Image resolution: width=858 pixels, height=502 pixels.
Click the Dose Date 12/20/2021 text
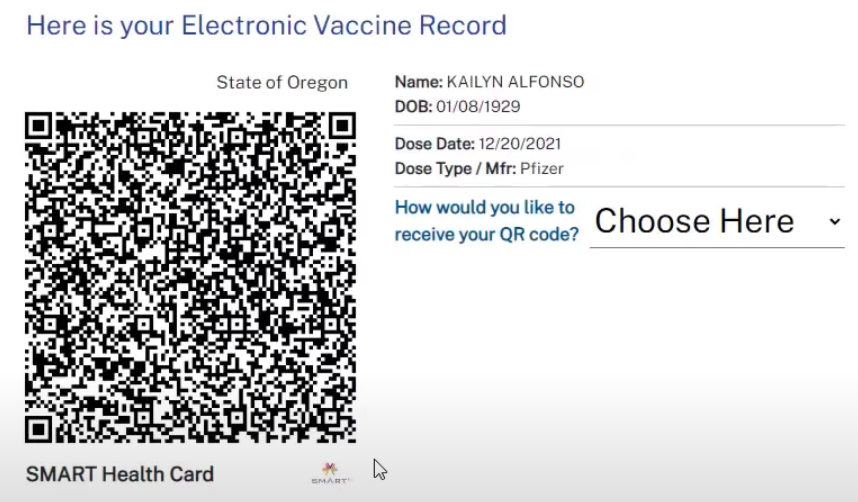[478, 144]
